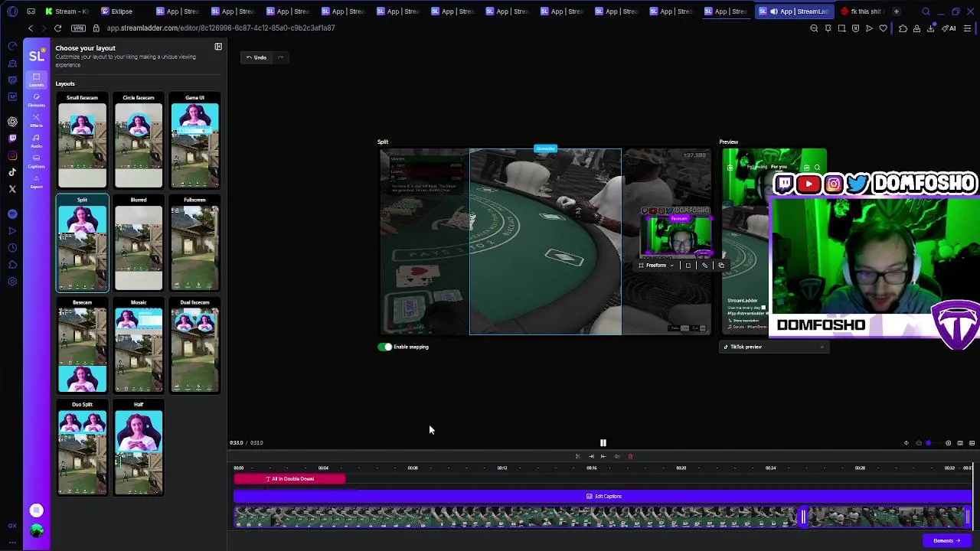980x551 pixels.
Task: Select the Basecam layout
Action: [82, 346]
